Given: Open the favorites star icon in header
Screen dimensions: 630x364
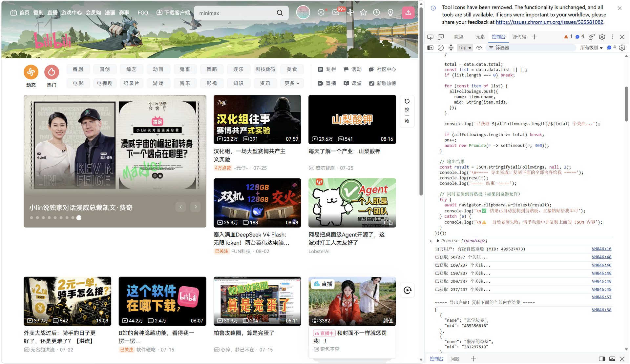Looking at the screenshot, I should [x=363, y=12].
